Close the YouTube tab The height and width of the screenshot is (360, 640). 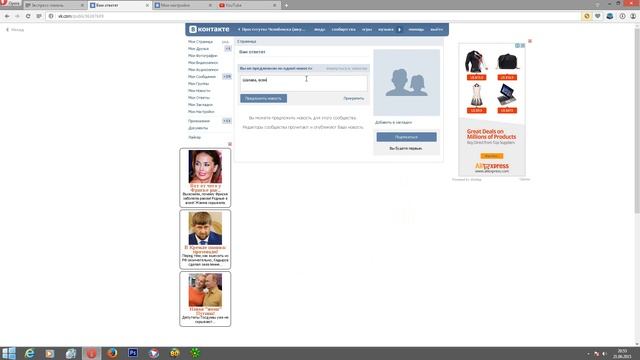(274, 5)
